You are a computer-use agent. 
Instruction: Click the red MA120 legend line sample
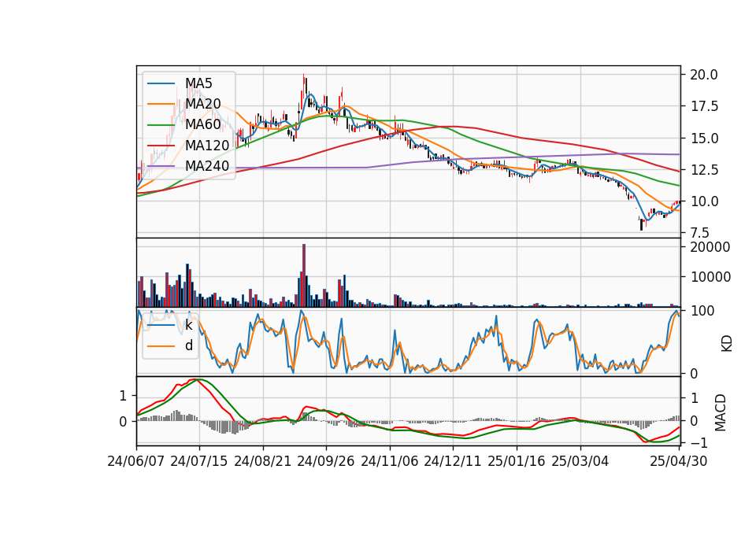pos(161,145)
